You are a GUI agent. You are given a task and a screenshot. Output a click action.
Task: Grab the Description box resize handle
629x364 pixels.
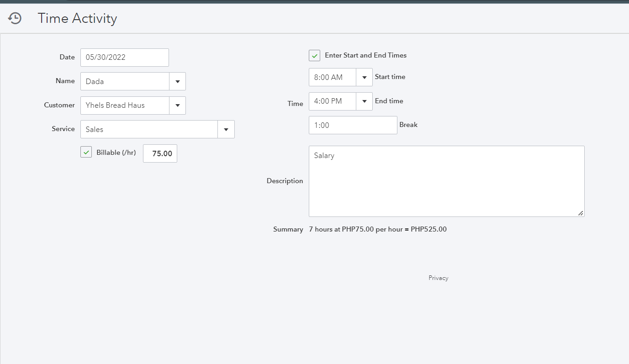(581, 213)
